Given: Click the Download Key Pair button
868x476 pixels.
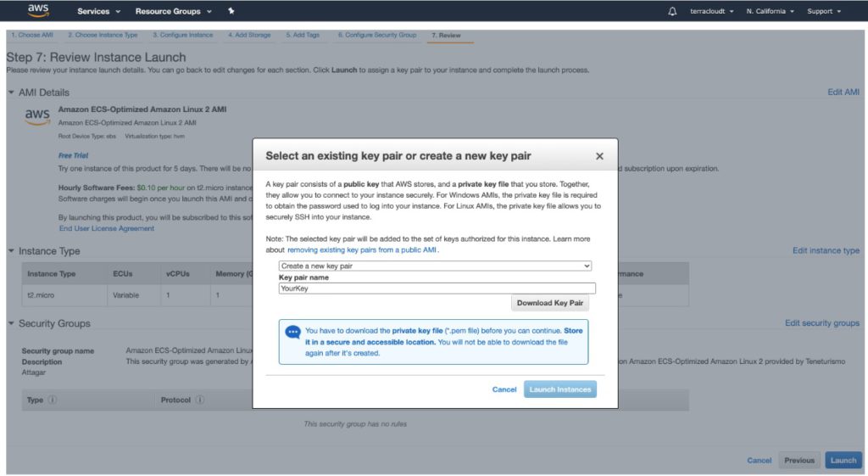Looking at the screenshot, I should [x=549, y=303].
